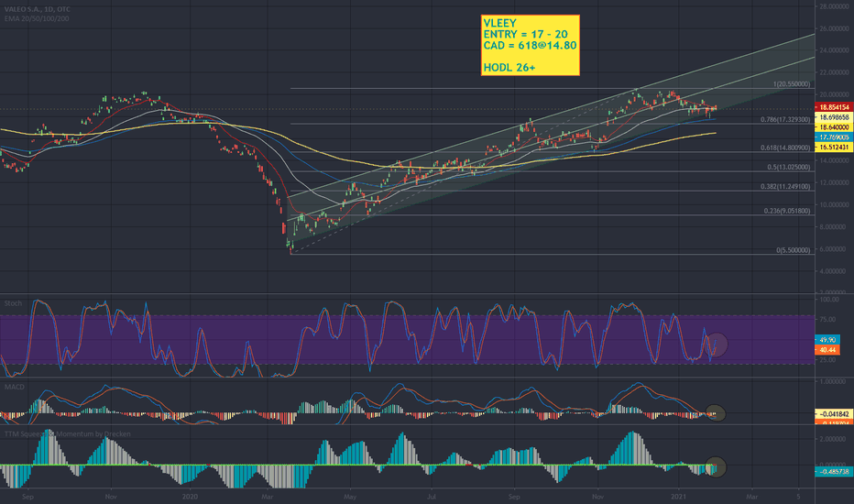The width and height of the screenshot is (854, 504).
Task: Click the 14.000000 price axis label
Action: point(834,160)
